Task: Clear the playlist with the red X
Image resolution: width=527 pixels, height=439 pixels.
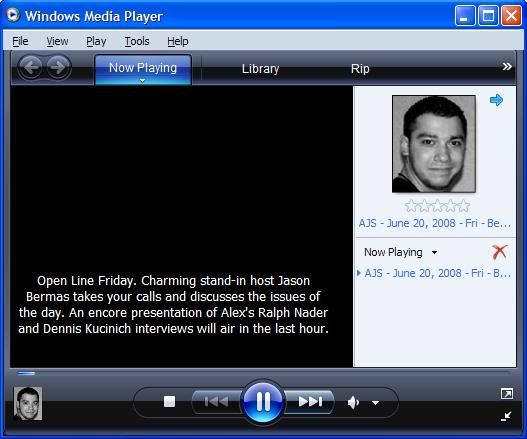Action: 499,252
